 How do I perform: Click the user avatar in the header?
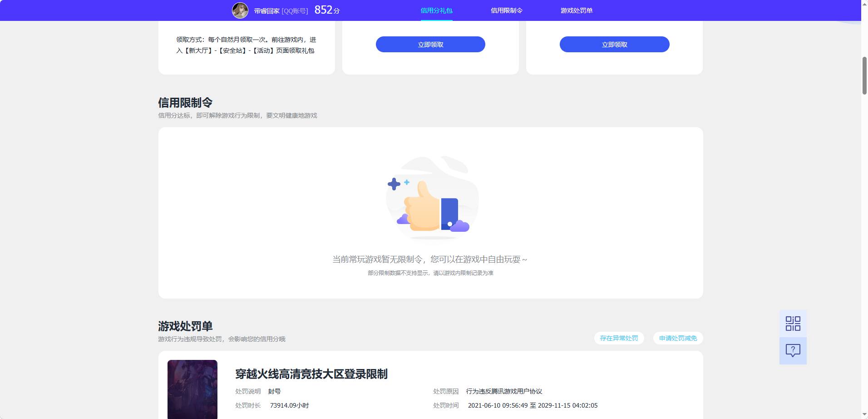click(x=240, y=10)
